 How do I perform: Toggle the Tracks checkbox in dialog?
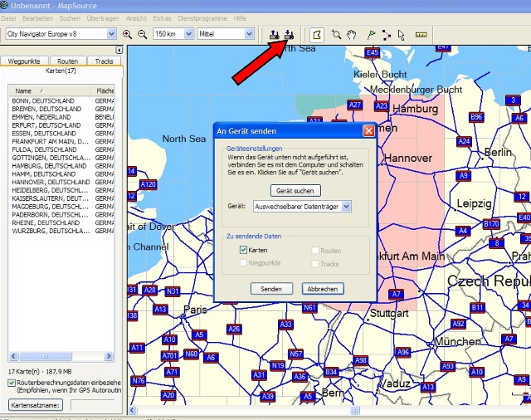pyautogui.click(x=315, y=263)
